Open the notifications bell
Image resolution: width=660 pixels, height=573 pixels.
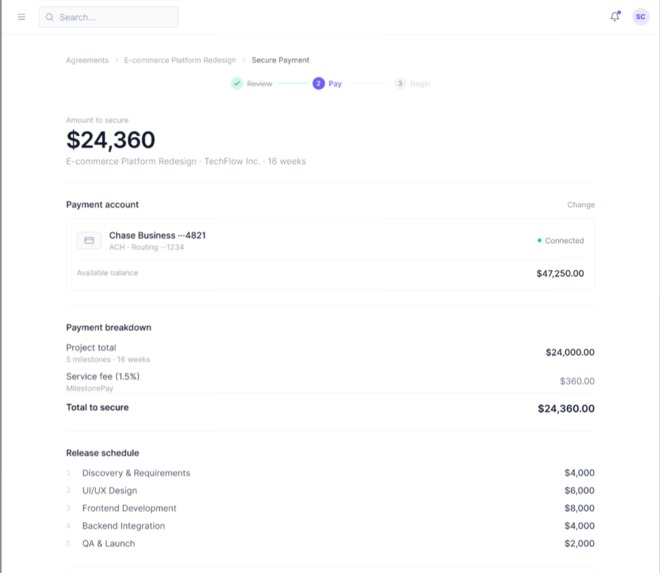(615, 16)
